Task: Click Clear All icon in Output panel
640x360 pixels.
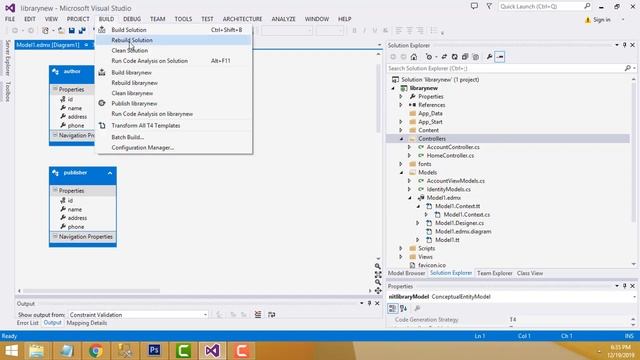Action: click(x=258, y=315)
